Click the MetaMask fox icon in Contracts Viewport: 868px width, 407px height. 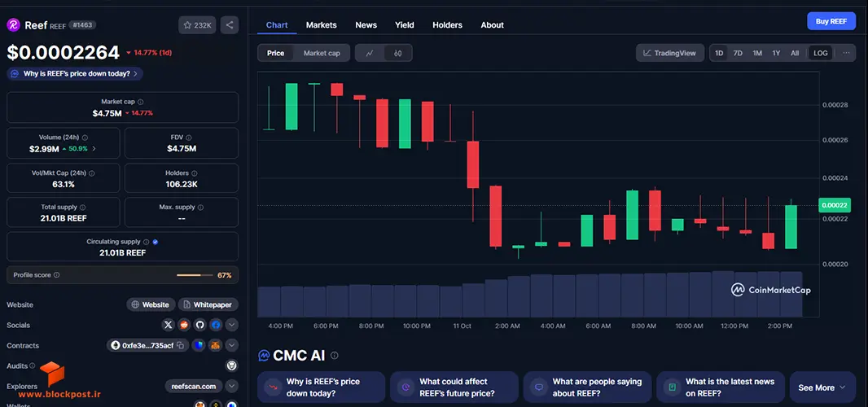(214, 345)
